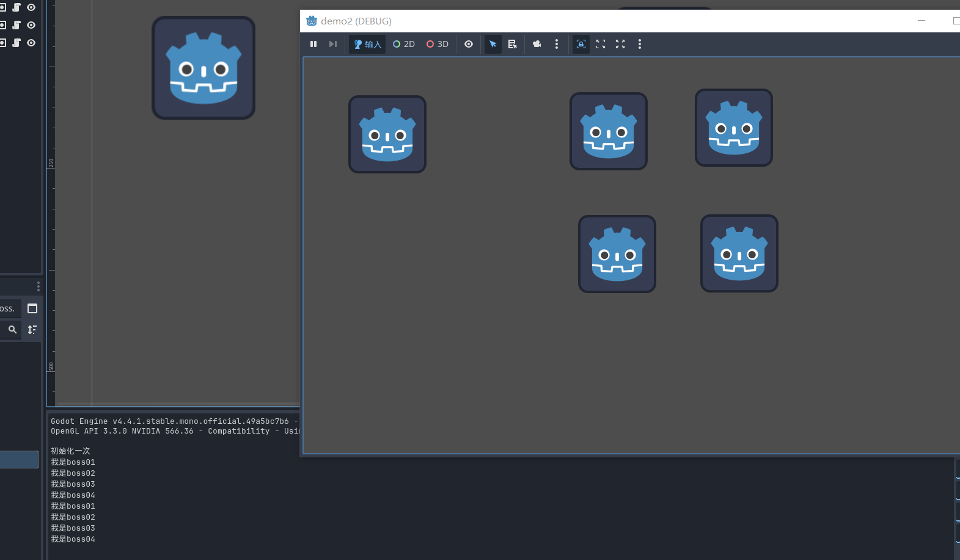Click the bottom-middle Godot sprite in game
The width and height of the screenshot is (960, 560).
pyautogui.click(x=617, y=254)
